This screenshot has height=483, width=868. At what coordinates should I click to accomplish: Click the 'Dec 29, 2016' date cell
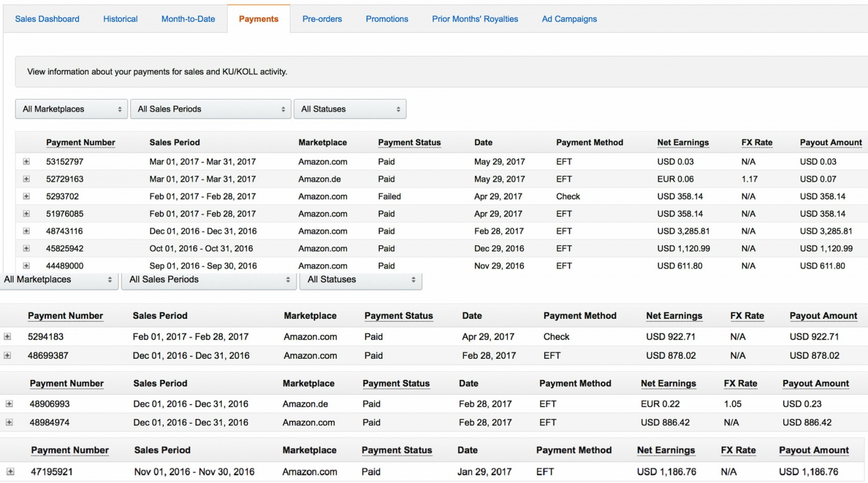pos(499,248)
